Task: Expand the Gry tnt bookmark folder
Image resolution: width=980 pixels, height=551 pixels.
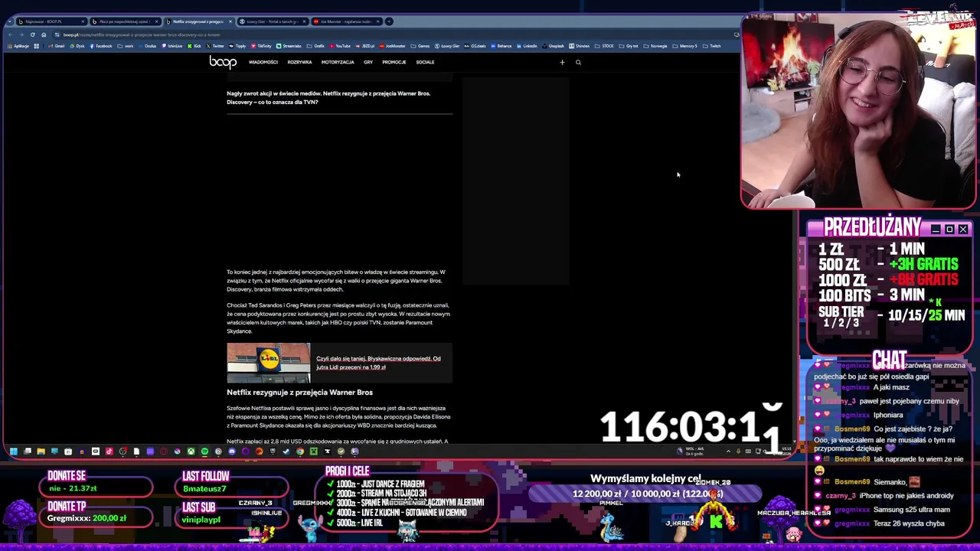Action: 629,46
